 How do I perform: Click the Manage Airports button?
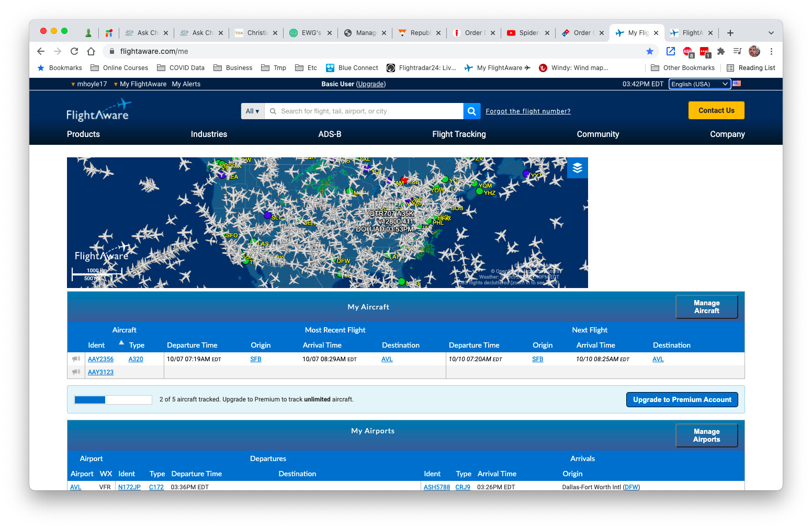click(707, 435)
